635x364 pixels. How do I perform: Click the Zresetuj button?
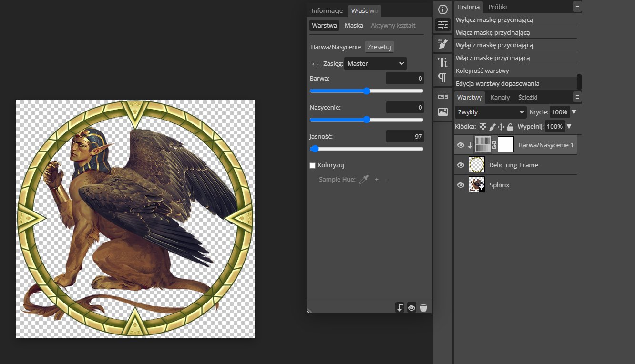click(379, 46)
